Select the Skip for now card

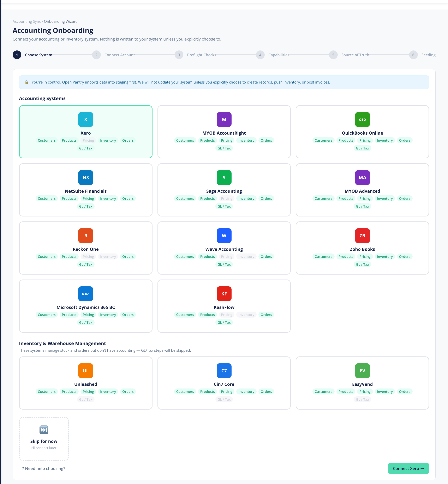pyautogui.click(x=44, y=439)
